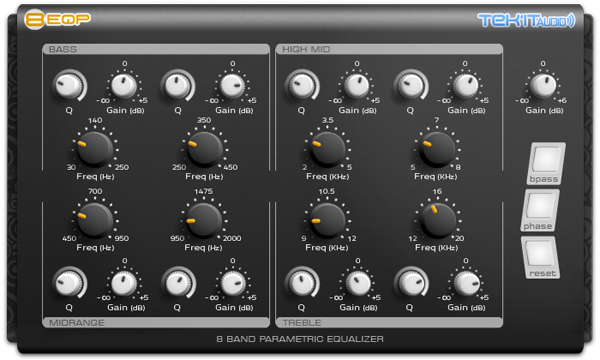Click the master output Gain knob

[x=543, y=85]
